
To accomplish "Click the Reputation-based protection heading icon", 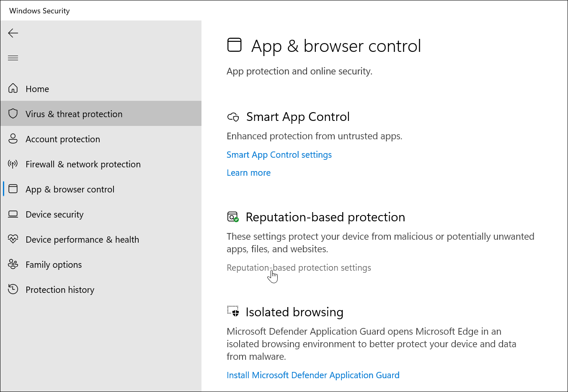I will click(x=233, y=217).
